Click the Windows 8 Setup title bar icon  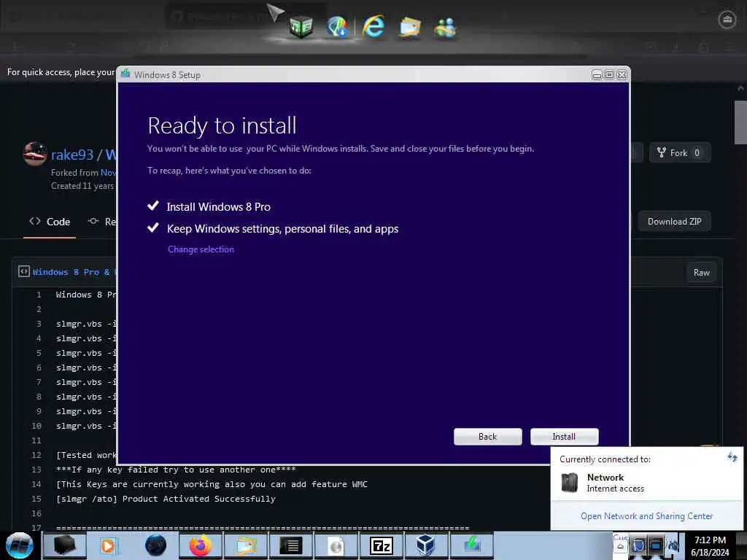pyautogui.click(x=125, y=74)
